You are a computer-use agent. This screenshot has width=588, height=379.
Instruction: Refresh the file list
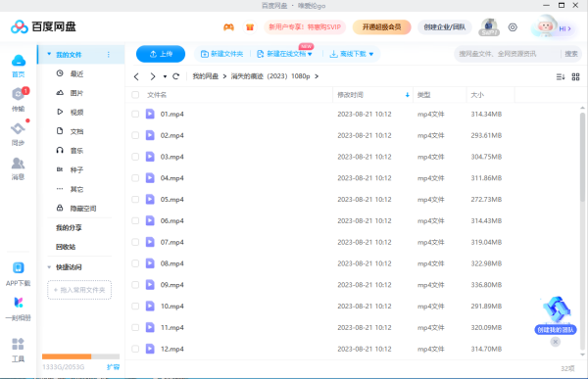coord(175,76)
